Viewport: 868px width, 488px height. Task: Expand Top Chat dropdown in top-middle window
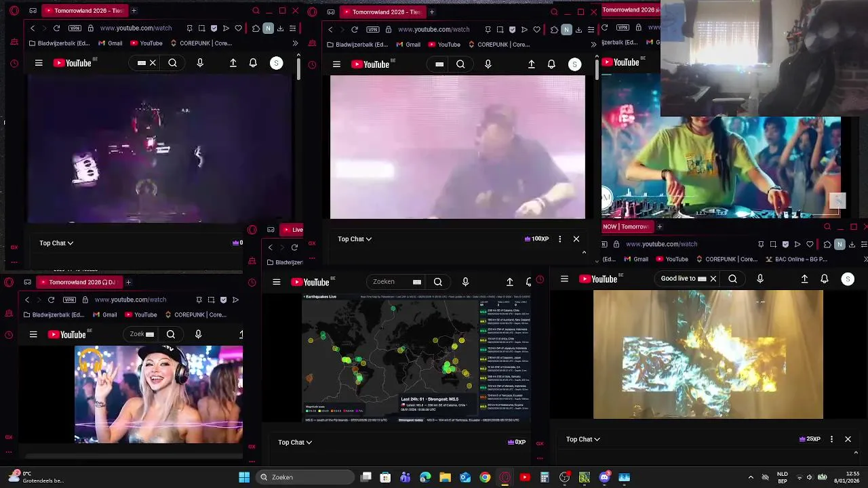pos(355,239)
